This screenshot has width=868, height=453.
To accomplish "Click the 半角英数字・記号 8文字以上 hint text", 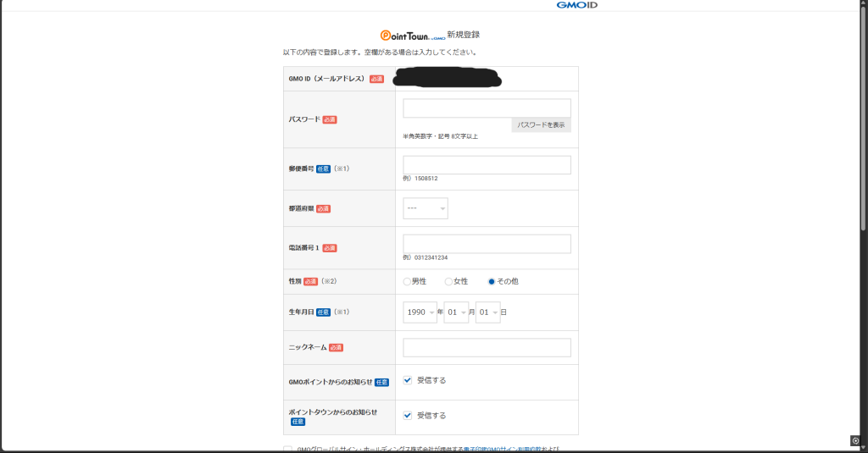I will pos(440,136).
